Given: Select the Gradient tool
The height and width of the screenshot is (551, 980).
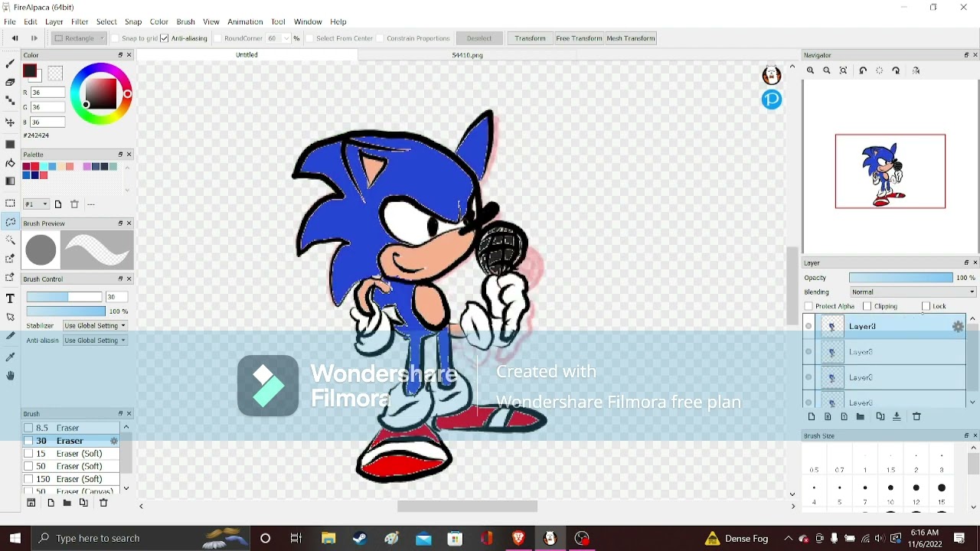Looking at the screenshot, I should (10, 181).
